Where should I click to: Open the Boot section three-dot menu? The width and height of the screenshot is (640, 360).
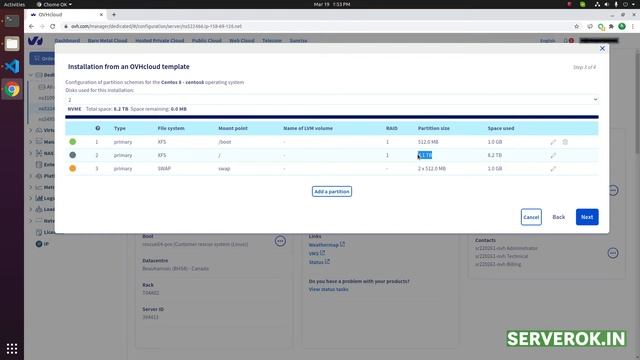pos(280,241)
